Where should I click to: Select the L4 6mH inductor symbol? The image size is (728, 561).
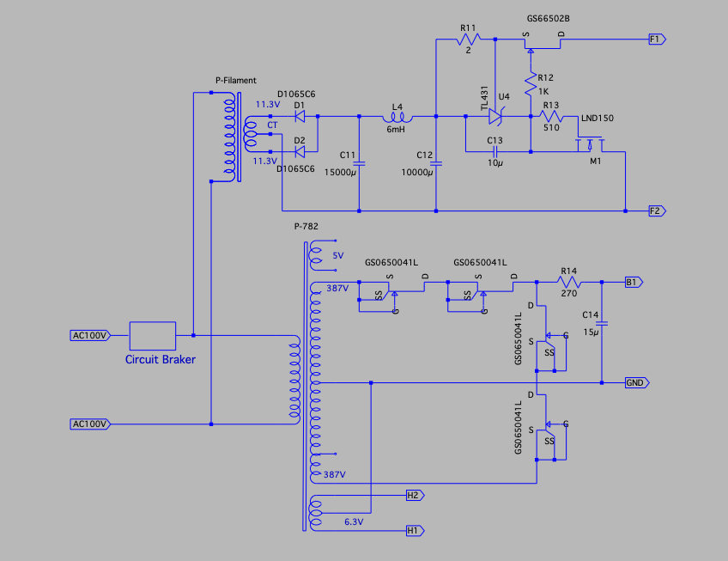pos(396,117)
